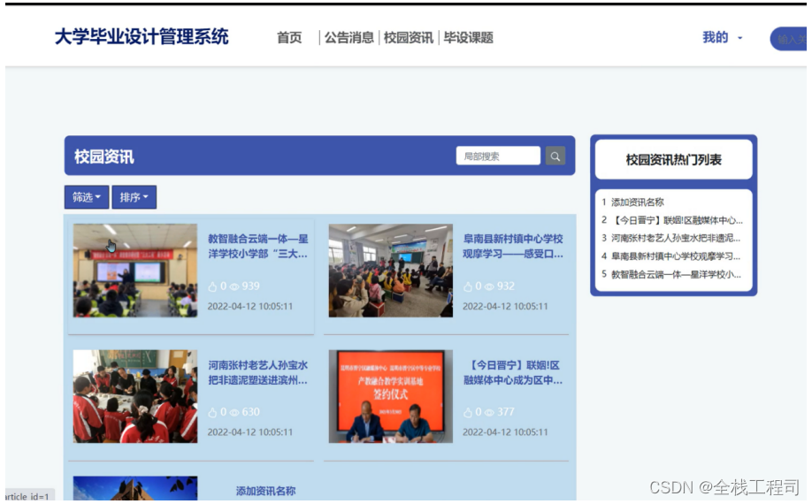This screenshot has width=812, height=504.
Task: Click the view count 377
Action: (x=506, y=412)
